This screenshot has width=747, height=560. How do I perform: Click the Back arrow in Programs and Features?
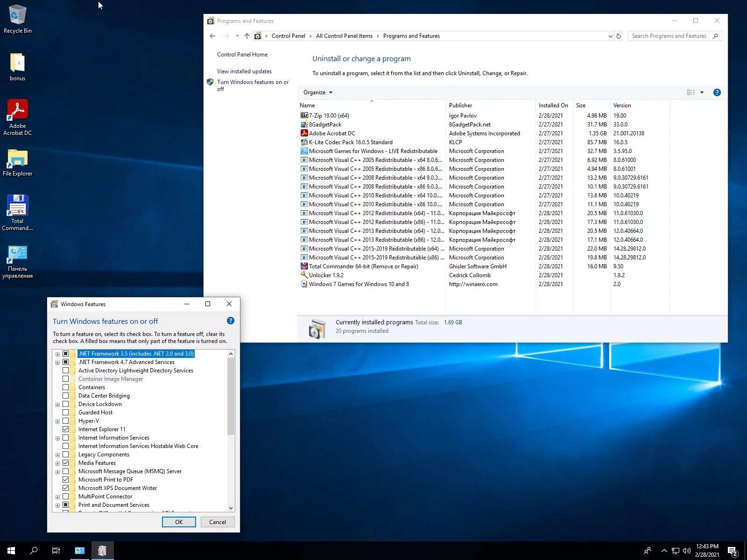[213, 36]
